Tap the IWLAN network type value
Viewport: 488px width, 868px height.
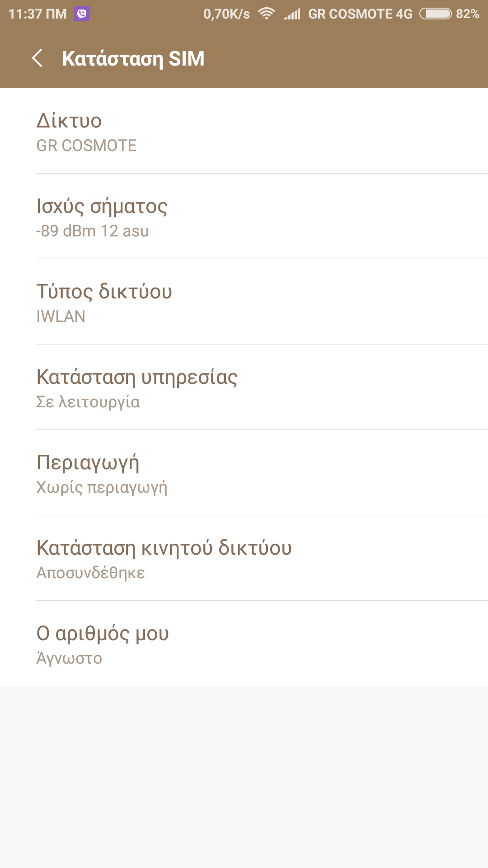61,316
